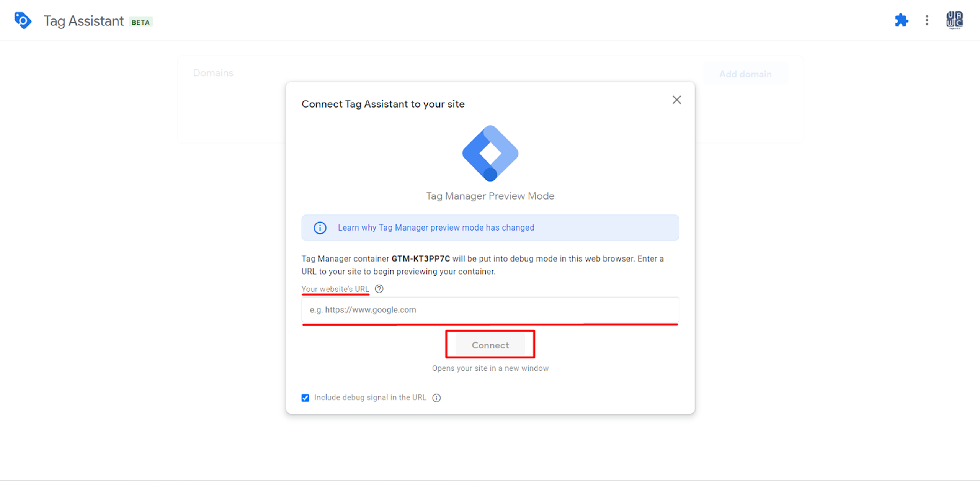Open the three-dot more options menu

click(x=927, y=20)
